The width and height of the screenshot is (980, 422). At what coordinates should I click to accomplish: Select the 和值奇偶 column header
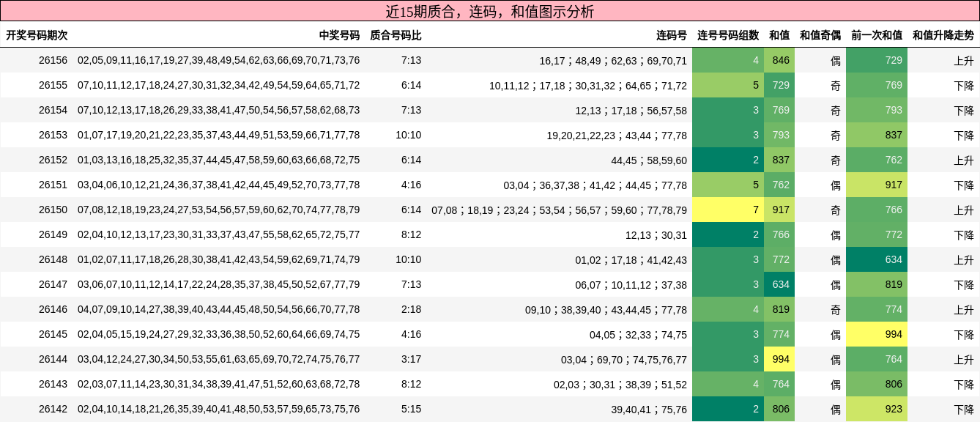[820, 35]
